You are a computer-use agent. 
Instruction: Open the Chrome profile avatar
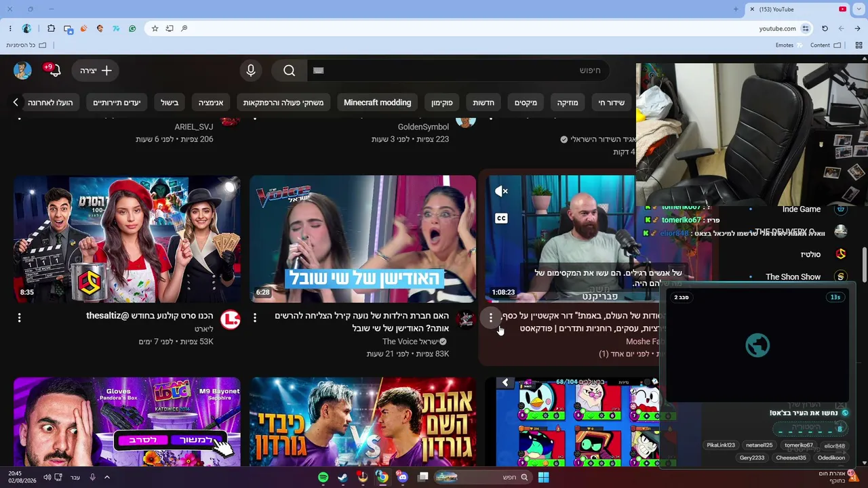pos(26,28)
